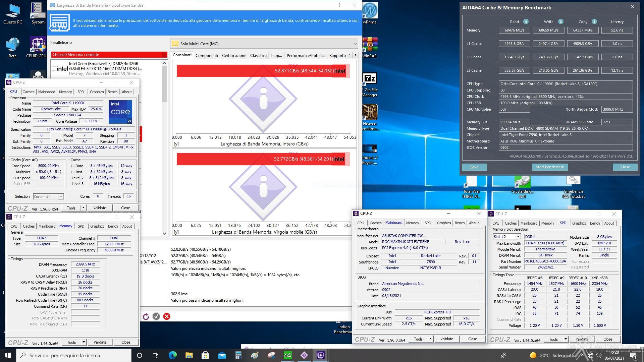Click the Read info icon in AIDA64

[x=526, y=21]
